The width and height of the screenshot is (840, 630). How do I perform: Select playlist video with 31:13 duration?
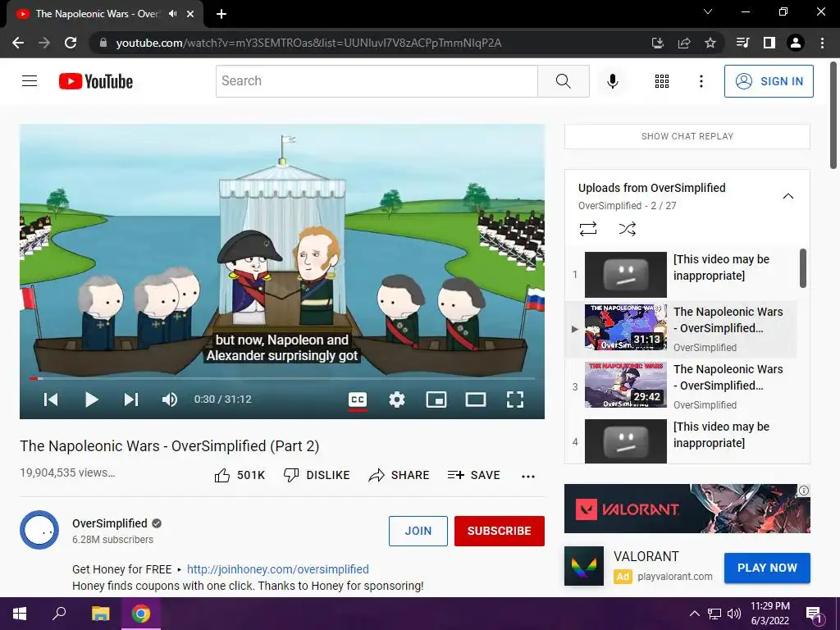(x=626, y=327)
